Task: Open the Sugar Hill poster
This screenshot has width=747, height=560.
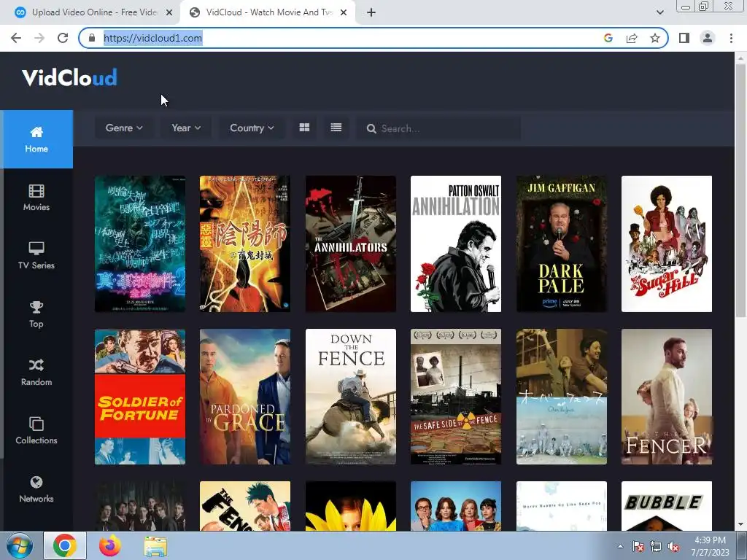Action: 667,244
